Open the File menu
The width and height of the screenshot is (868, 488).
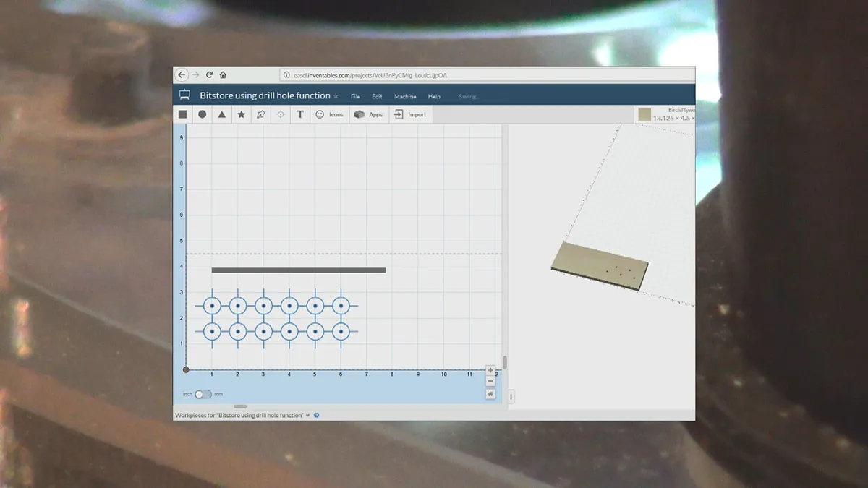355,96
